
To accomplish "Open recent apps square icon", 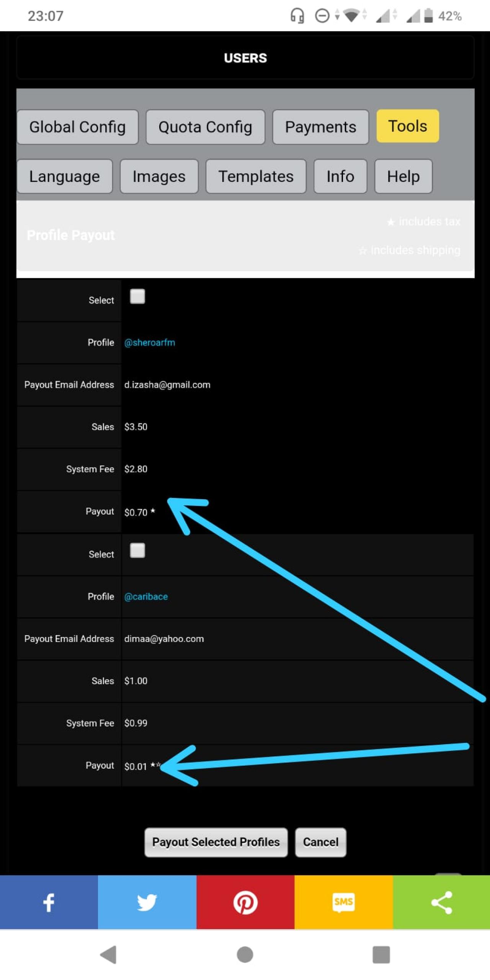I will tap(381, 954).
